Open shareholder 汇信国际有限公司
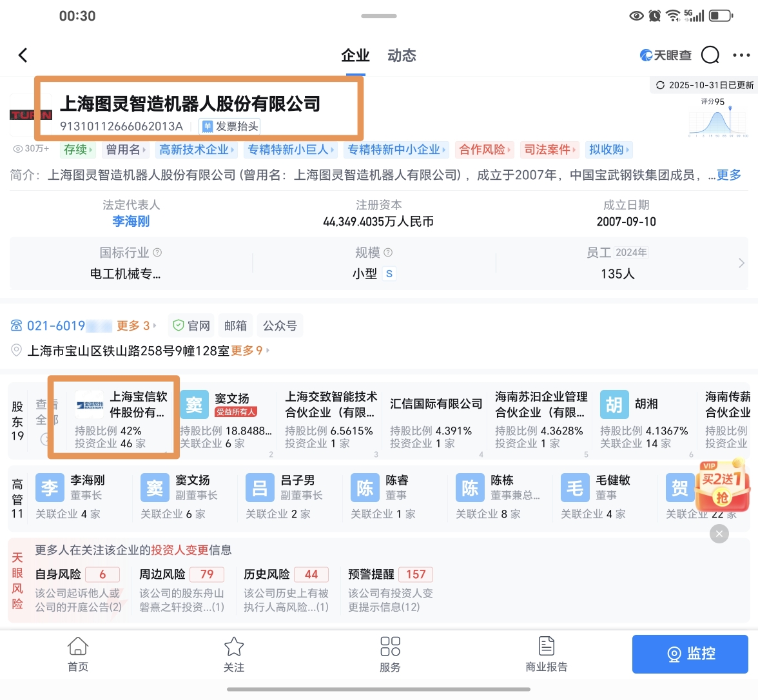The width and height of the screenshot is (758, 700). click(436, 419)
